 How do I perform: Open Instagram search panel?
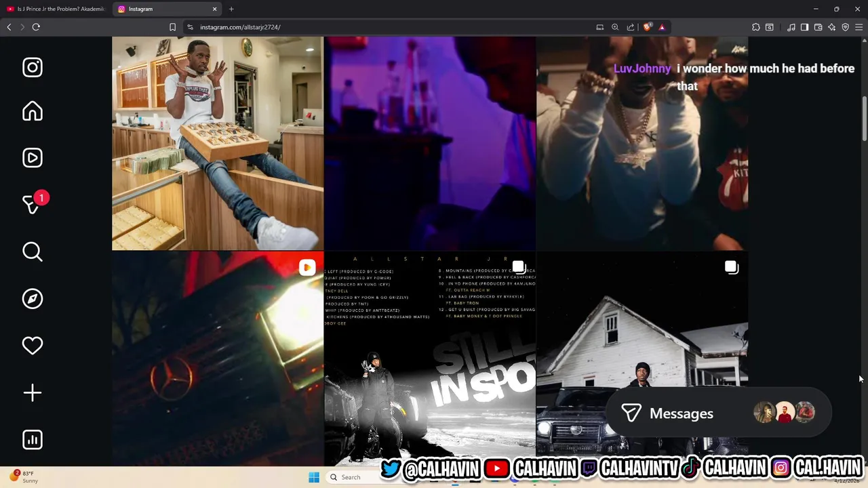coord(33,251)
